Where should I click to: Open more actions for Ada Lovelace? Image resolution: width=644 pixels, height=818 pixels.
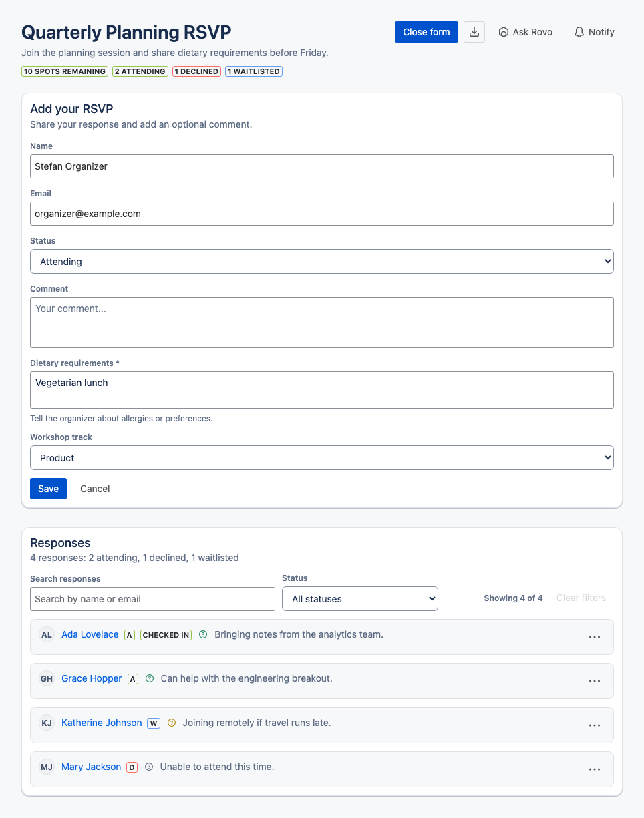point(595,637)
